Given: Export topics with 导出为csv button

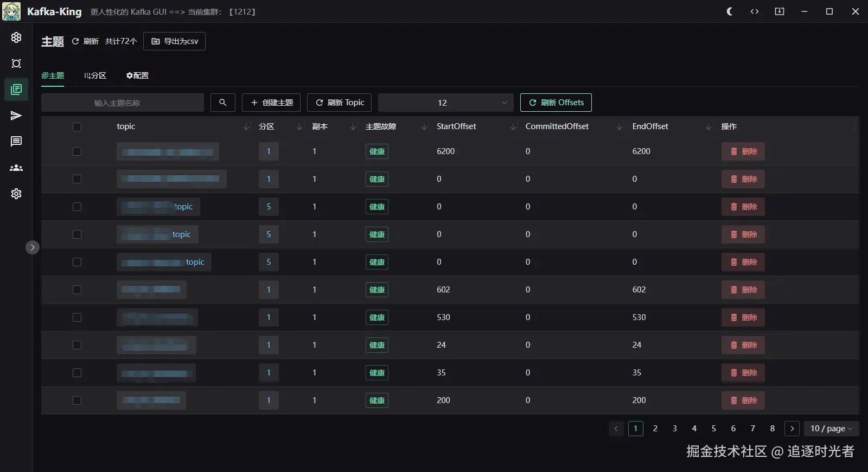Looking at the screenshot, I should tap(174, 41).
